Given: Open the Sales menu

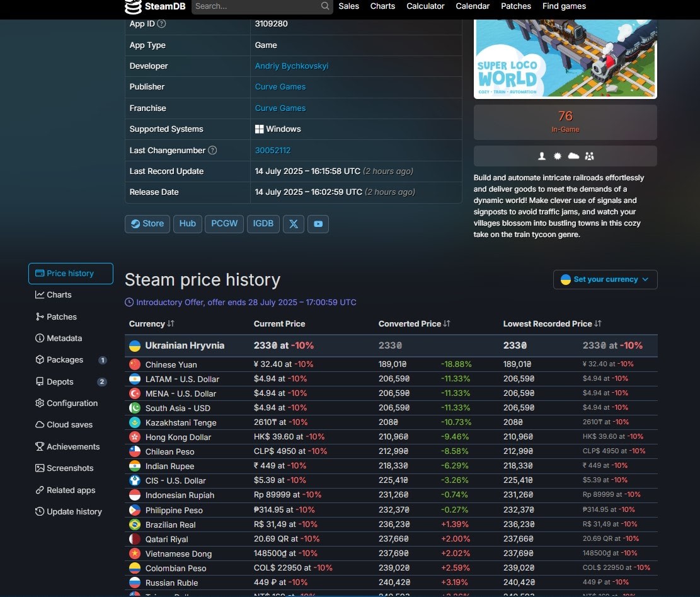Looking at the screenshot, I should click(348, 6).
